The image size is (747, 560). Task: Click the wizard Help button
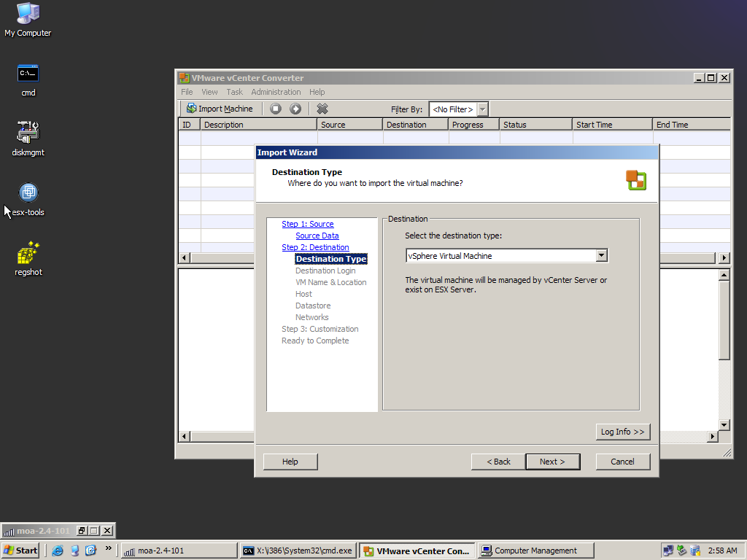[x=290, y=462]
